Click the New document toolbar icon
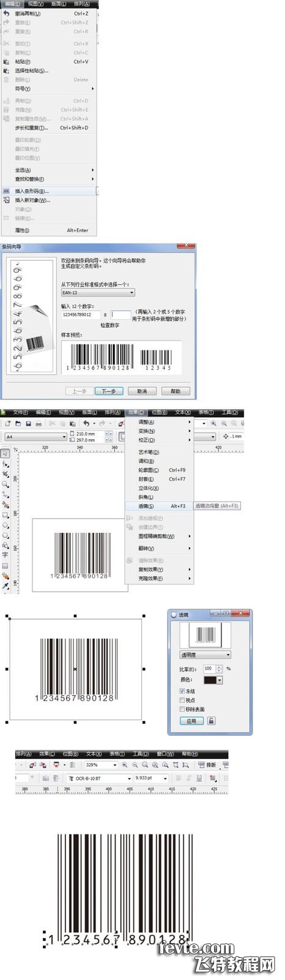The height and width of the screenshot is (980, 285). [x=9, y=423]
